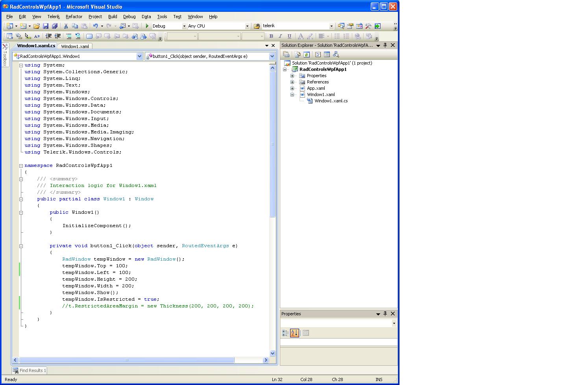Collapse the namespace RadControlsWpfApp1 code block

[x=21, y=166]
